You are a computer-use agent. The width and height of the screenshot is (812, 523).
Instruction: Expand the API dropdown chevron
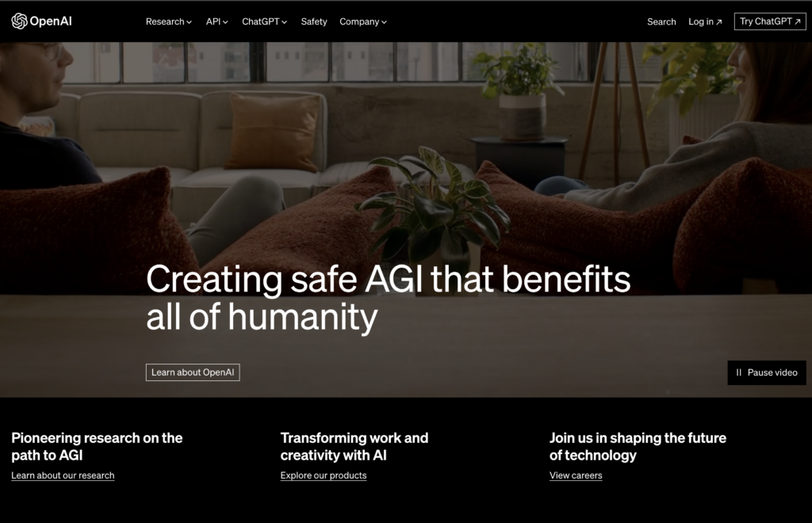click(225, 22)
